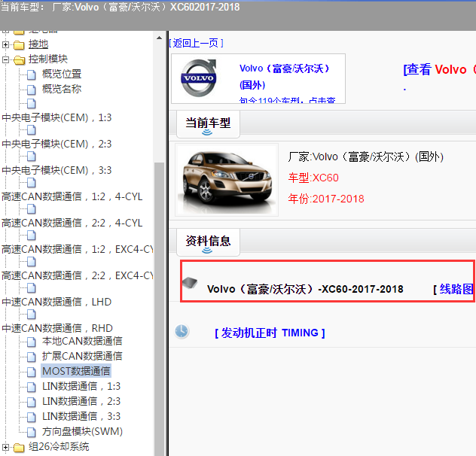Open the 接地 folder icon
Viewport: 476px width, 456px height.
pyautogui.click(x=19, y=45)
